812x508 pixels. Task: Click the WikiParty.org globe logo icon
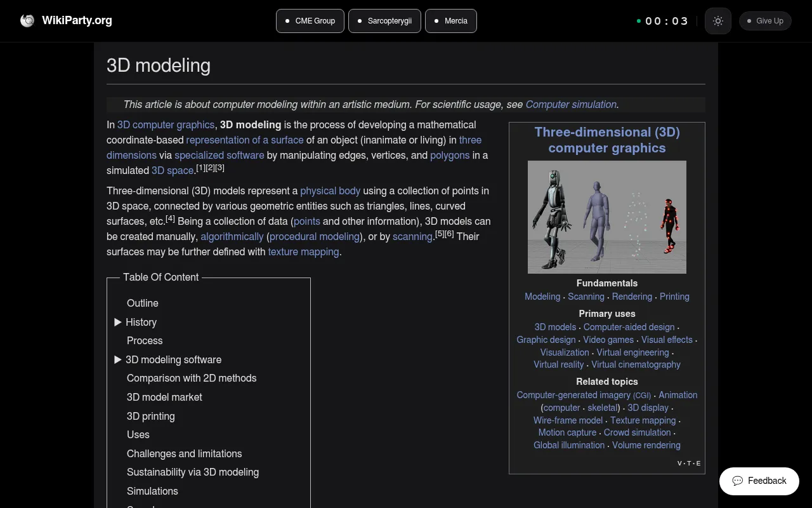tap(27, 20)
